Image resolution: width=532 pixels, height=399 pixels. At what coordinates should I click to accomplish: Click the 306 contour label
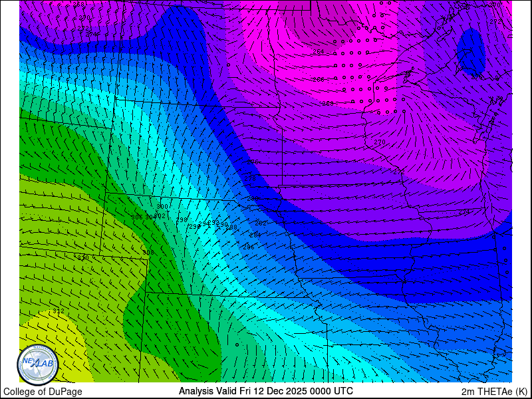tap(137, 217)
